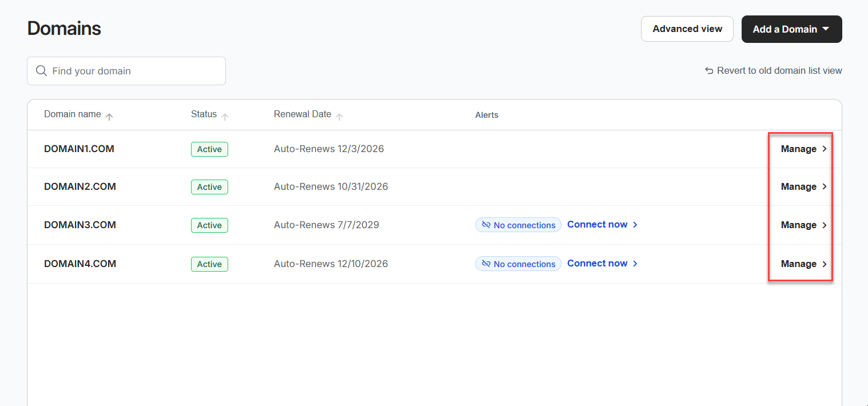Click Active status for DOMAIN4.COM

pyautogui.click(x=209, y=264)
